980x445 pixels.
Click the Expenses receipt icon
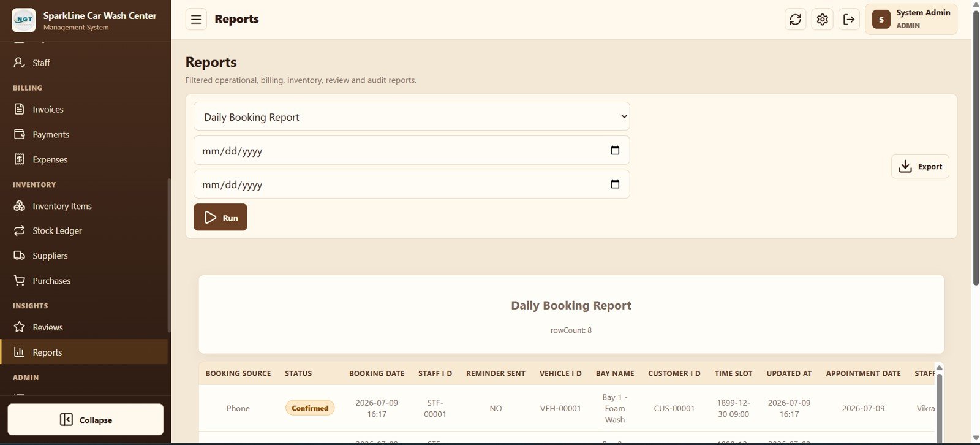click(x=20, y=159)
